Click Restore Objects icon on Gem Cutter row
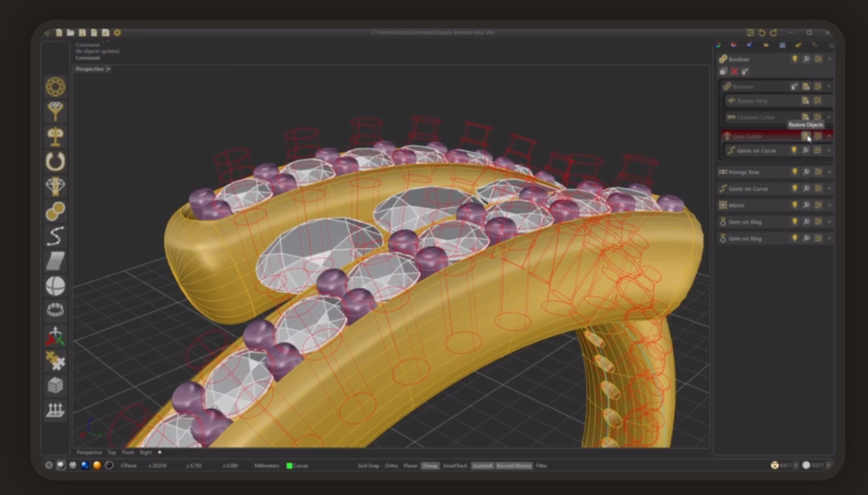Screen dimensions: 868x495 [x=805, y=136]
